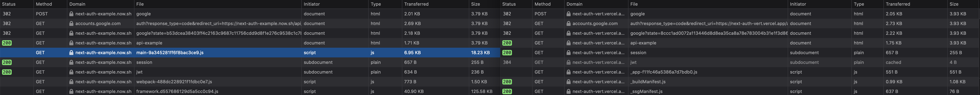Click the lock icon on the main-9a345281ff6f8bac3ce9.js row
Image resolution: width=980 pixels, height=95 pixels.
(71, 53)
